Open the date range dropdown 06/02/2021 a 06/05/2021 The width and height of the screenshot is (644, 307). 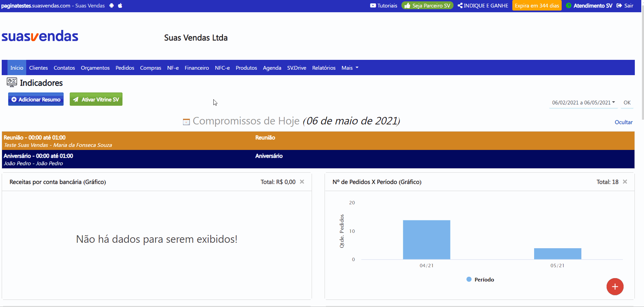(583, 102)
